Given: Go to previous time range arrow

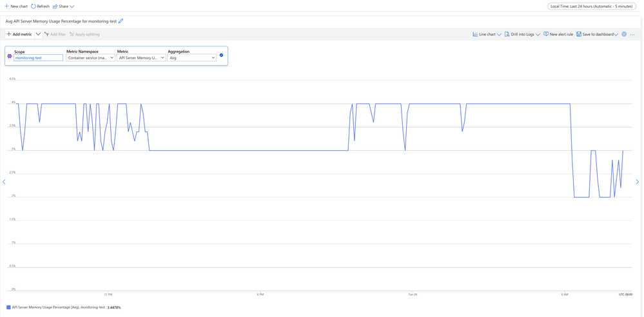Looking at the screenshot, I should 4,182.
